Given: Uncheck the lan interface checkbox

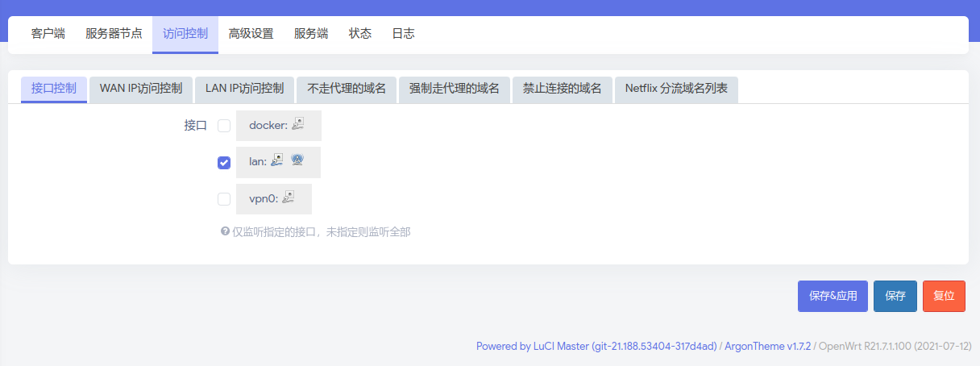Looking at the screenshot, I should coord(224,163).
